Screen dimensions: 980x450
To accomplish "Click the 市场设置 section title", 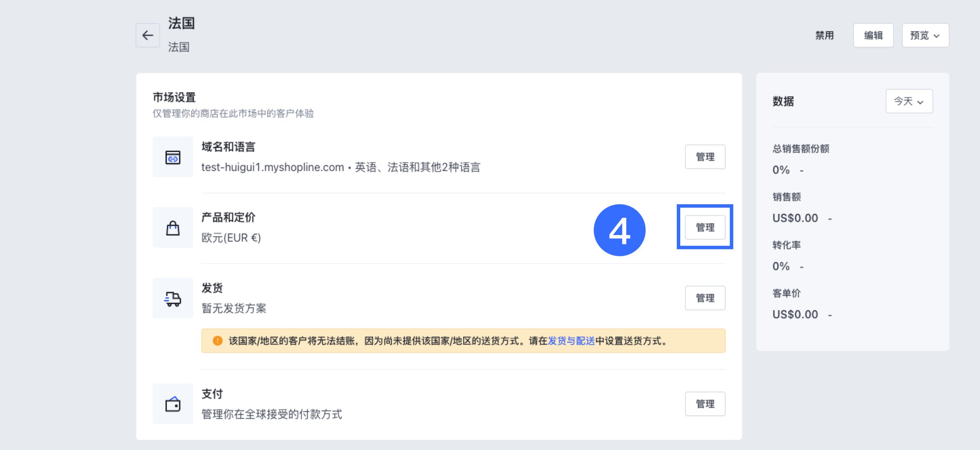I will coord(174,97).
